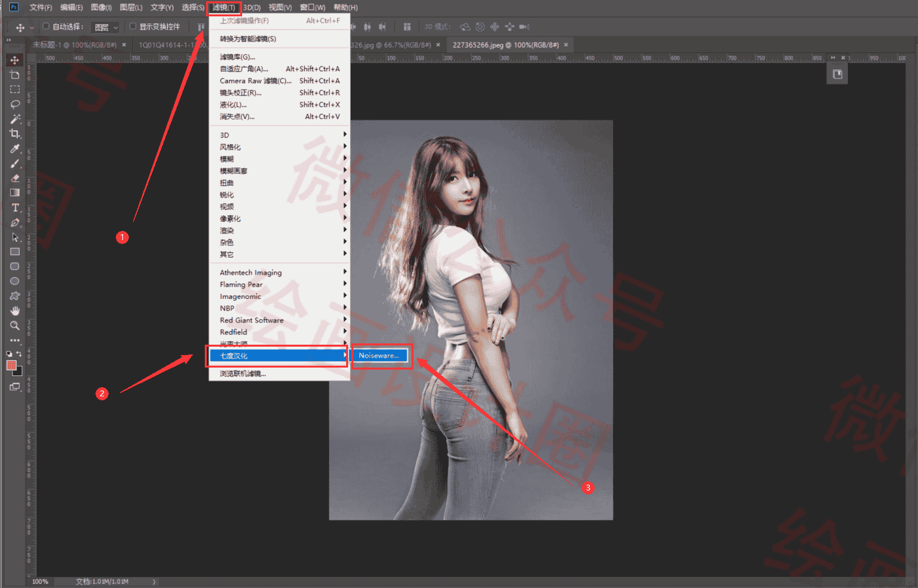Expand the 3D filter submenu
This screenshot has width=918, height=588.
tap(279, 135)
